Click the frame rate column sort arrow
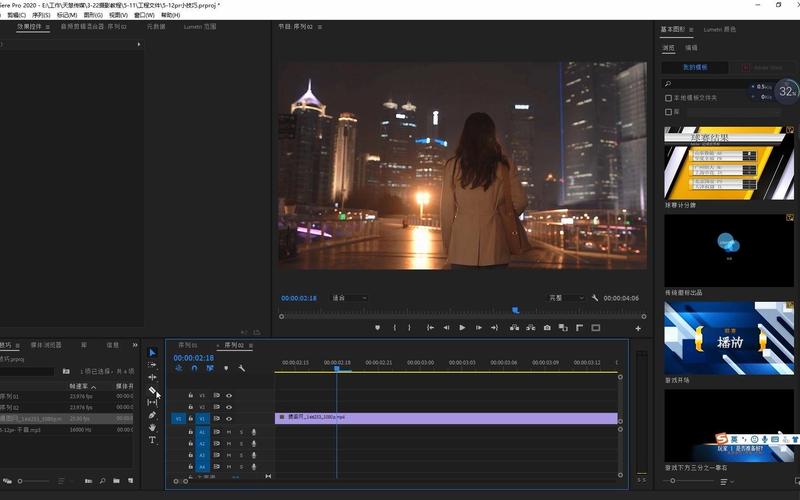 pyautogui.click(x=93, y=387)
